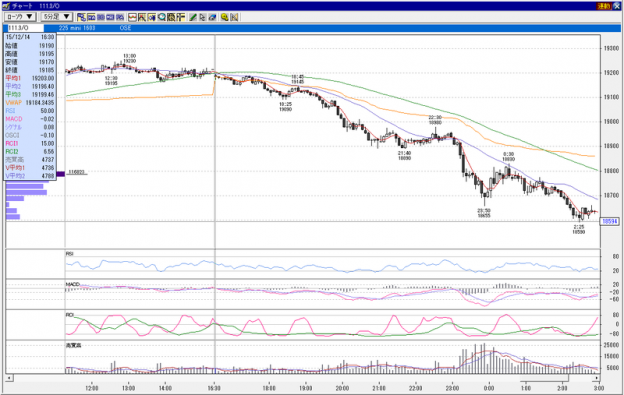Image resolution: width=624 pixels, height=395 pixels.
Task: Click the second window layout toolbar icon
Action: click(x=91, y=17)
